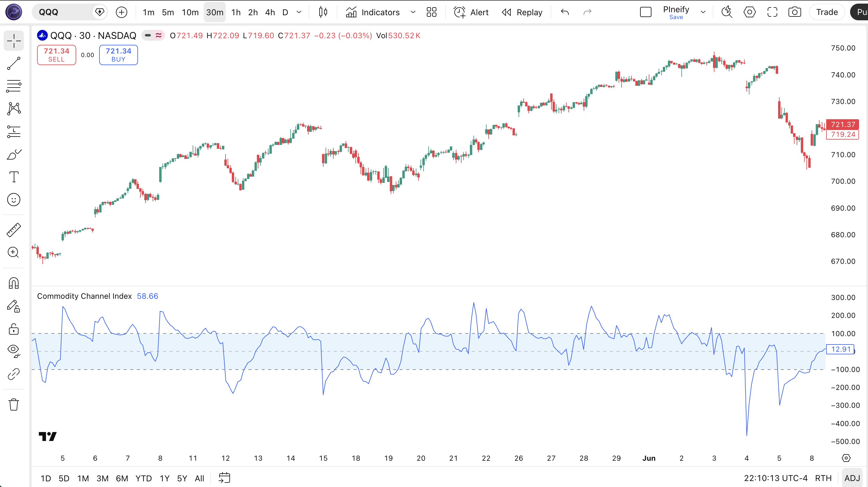This screenshot has width=868, height=487.
Task: Open the price scale settings gear icon
Action: (846, 458)
